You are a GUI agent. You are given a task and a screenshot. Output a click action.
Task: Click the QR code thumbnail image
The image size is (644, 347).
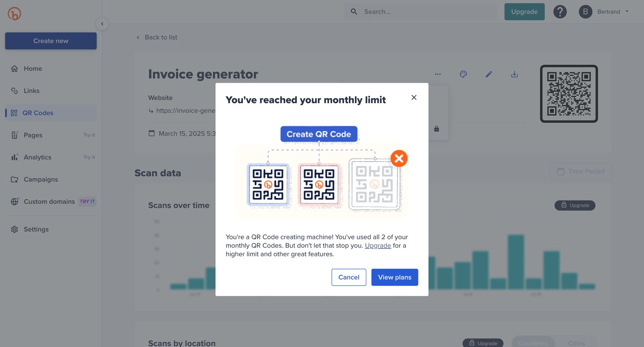click(x=569, y=94)
